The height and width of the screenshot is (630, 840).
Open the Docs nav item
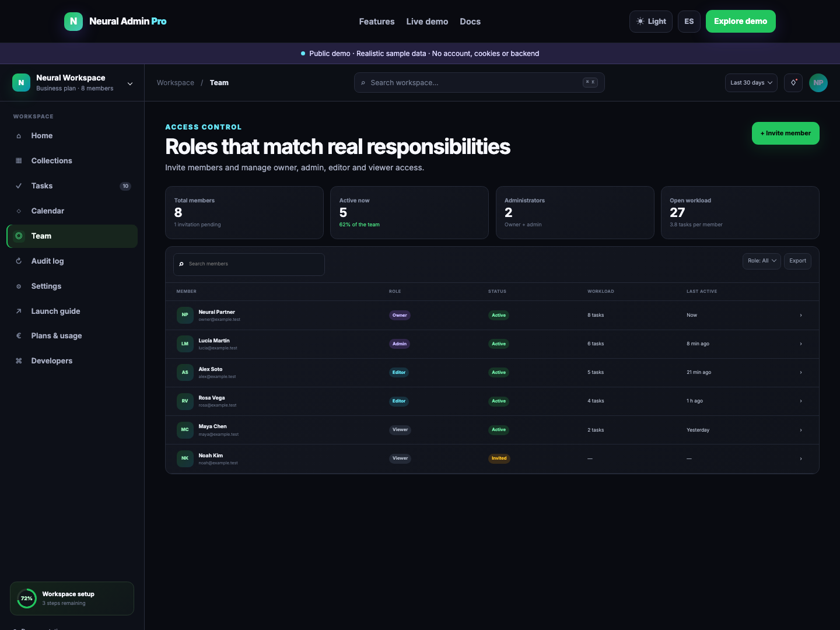470,22
